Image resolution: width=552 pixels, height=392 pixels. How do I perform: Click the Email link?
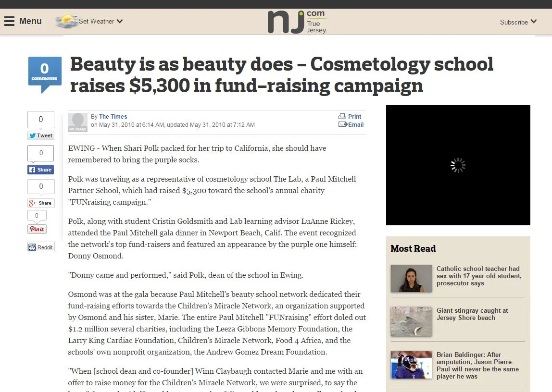click(x=356, y=124)
